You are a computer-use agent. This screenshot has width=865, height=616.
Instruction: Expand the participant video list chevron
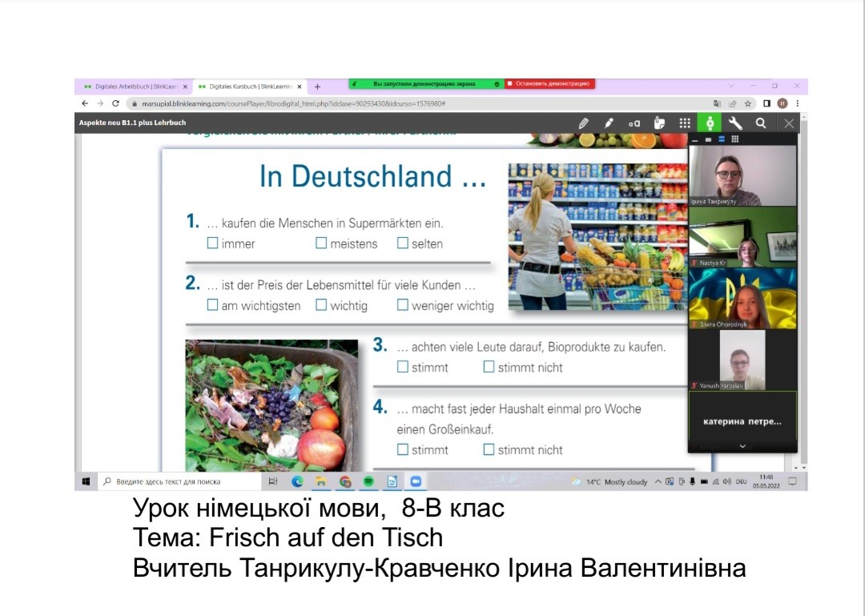pyautogui.click(x=742, y=446)
